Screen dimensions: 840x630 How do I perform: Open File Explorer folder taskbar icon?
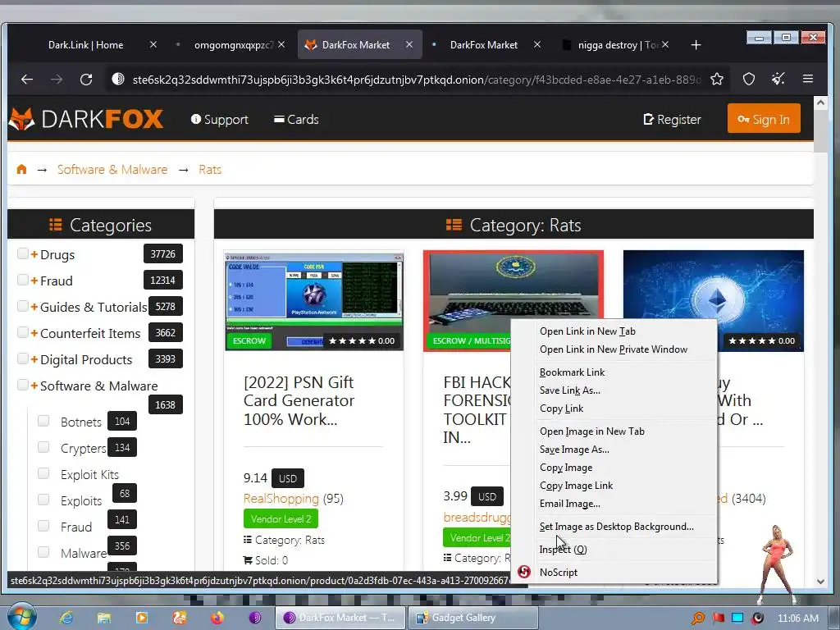coord(104,618)
